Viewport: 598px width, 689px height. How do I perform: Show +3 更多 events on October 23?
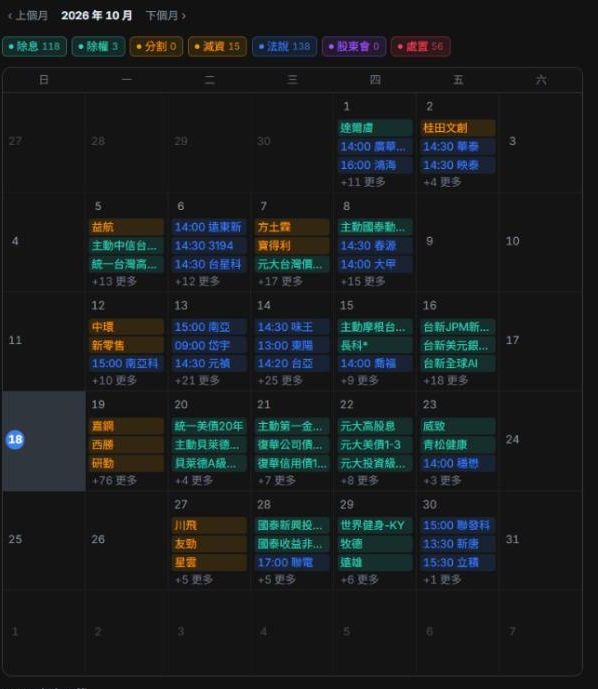click(x=442, y=480)
